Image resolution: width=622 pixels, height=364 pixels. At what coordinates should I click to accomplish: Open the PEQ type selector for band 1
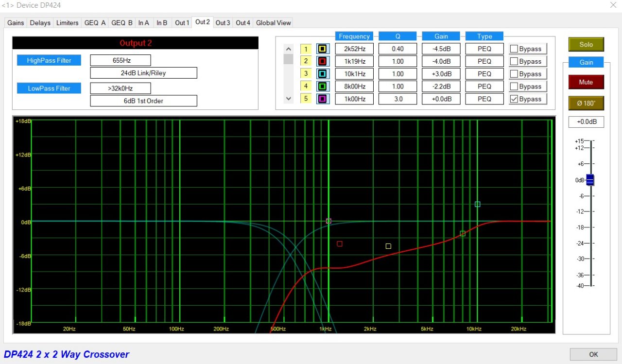click(x=484, y=49)
